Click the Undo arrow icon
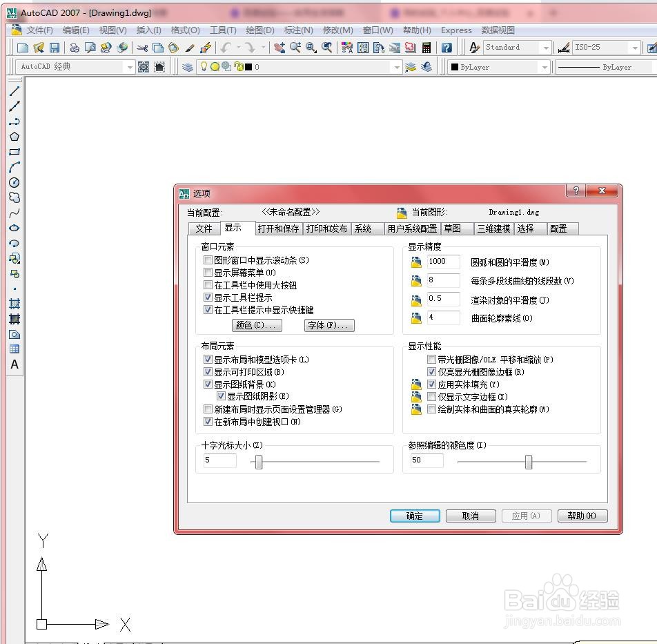This screenshot has width=657, height=644. pos(226,48)
